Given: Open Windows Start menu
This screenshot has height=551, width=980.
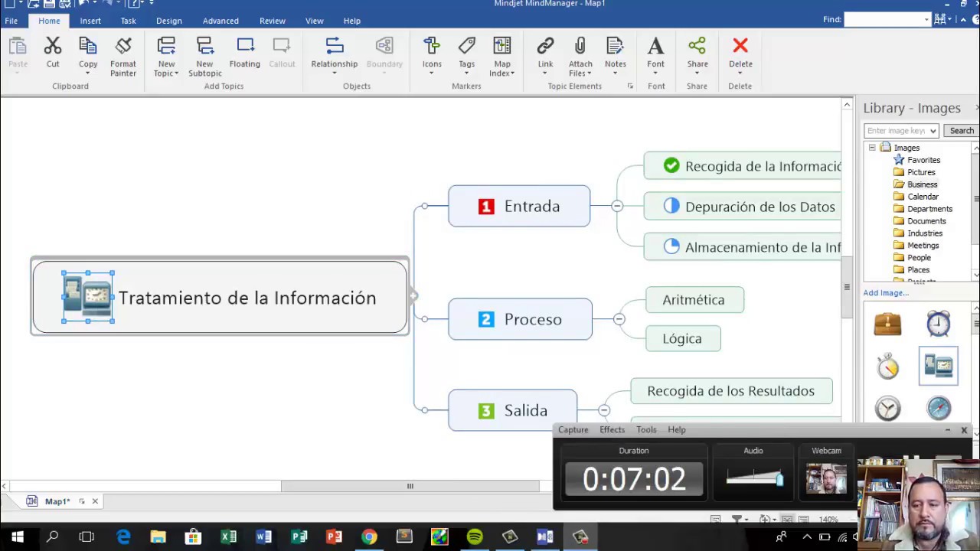Looking at the screenshot, I should pyautogui.click(x=17, y=537).
